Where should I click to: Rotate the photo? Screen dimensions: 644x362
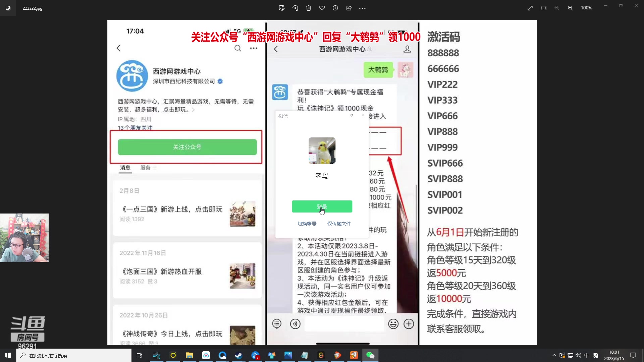295,8
